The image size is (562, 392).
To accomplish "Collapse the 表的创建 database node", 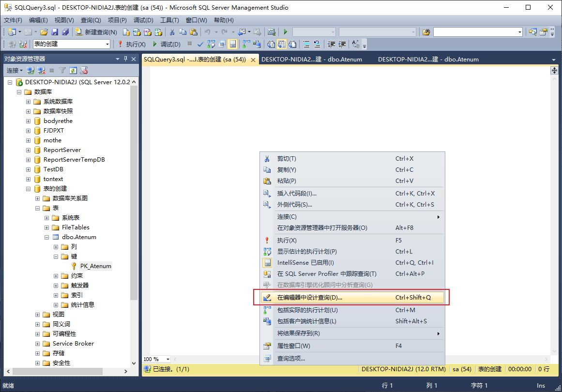I will [28, 189].
